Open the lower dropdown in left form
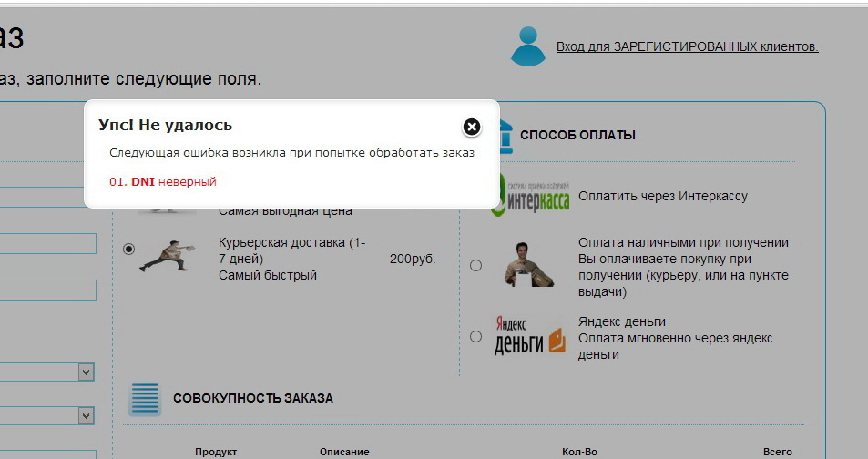 pyautogui.click(x=86, y=416)
